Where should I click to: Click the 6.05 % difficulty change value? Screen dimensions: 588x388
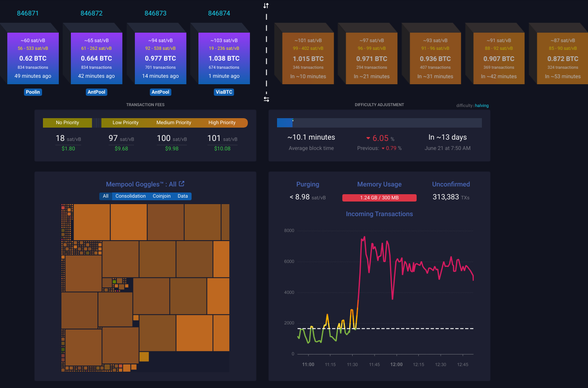(x=380, y=138)
